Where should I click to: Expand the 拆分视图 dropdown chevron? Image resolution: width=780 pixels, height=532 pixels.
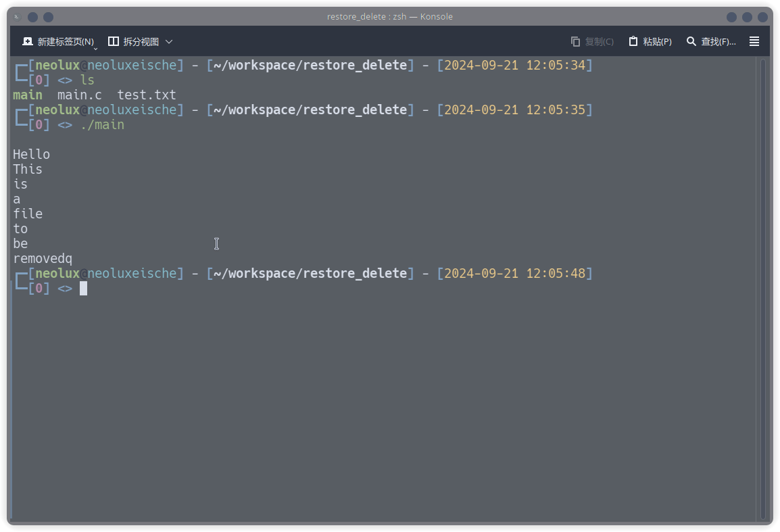[x=169, y=42]
